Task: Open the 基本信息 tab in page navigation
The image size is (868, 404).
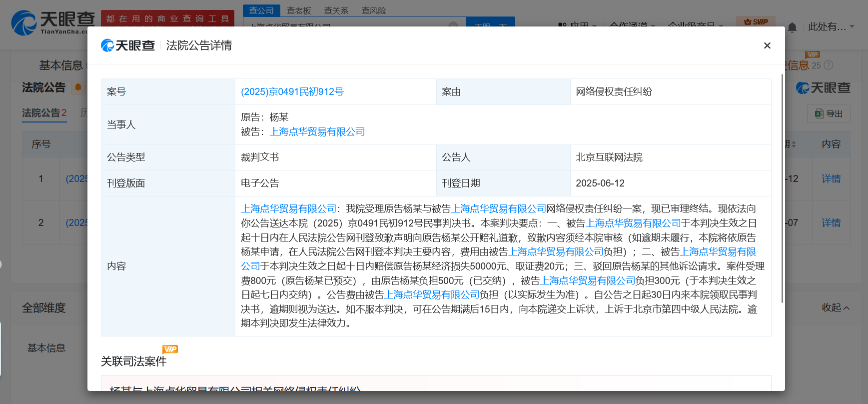Action: (x=61, y=65)
